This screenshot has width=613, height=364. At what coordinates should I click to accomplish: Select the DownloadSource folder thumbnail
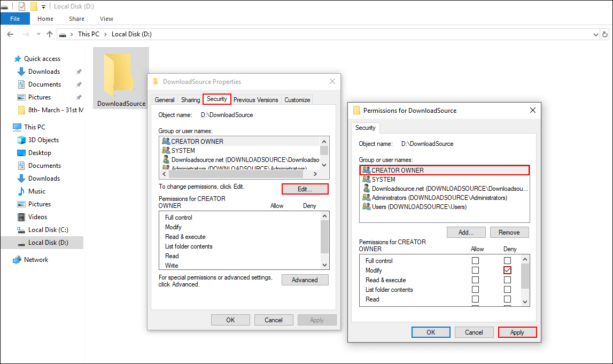click(121, 78)
